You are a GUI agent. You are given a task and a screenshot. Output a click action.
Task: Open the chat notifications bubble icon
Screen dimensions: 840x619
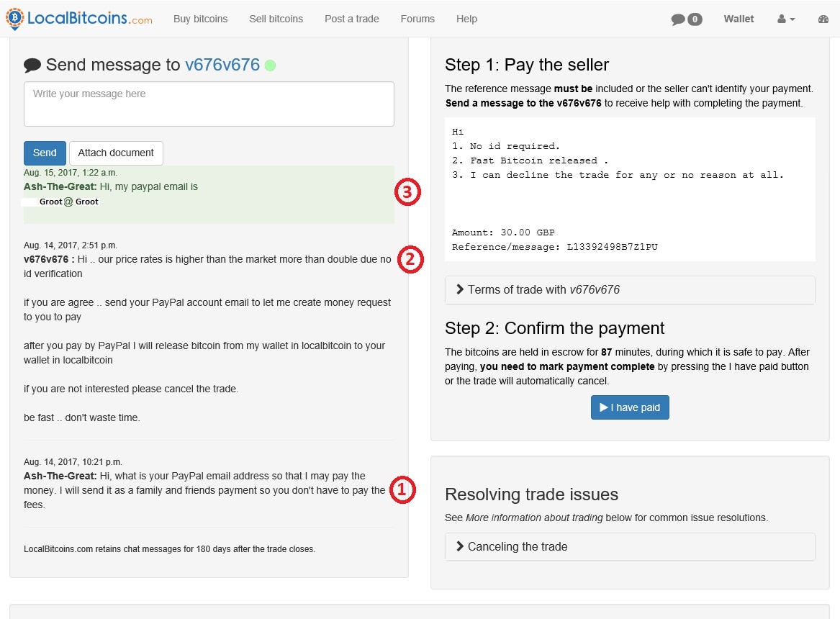tap(677, 19)
